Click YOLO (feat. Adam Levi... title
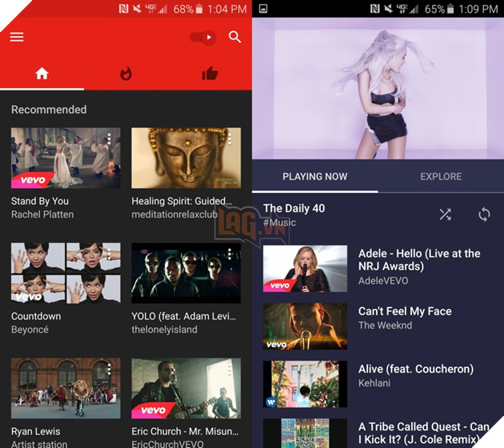This screenshot has height=448, width=504. pyautogui.click(x=183, y=316)
